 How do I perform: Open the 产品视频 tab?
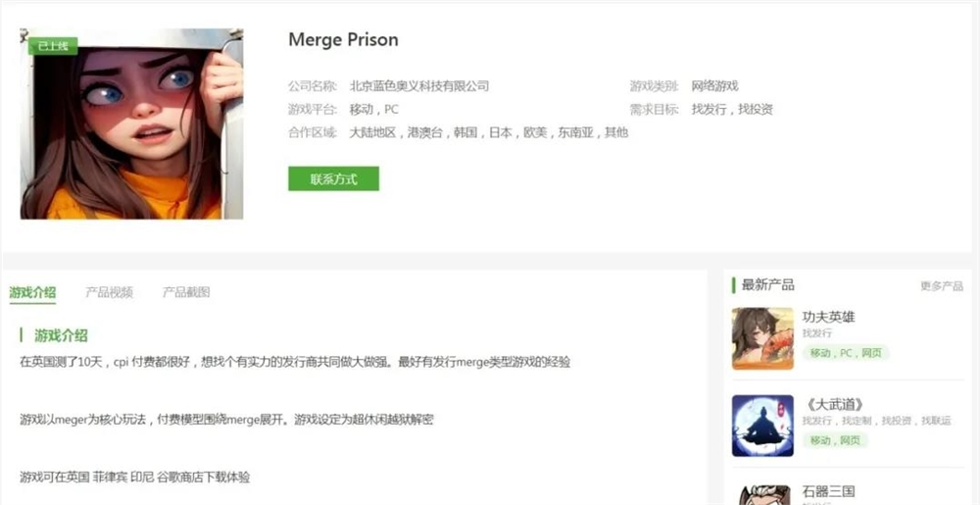click(109, 292)
